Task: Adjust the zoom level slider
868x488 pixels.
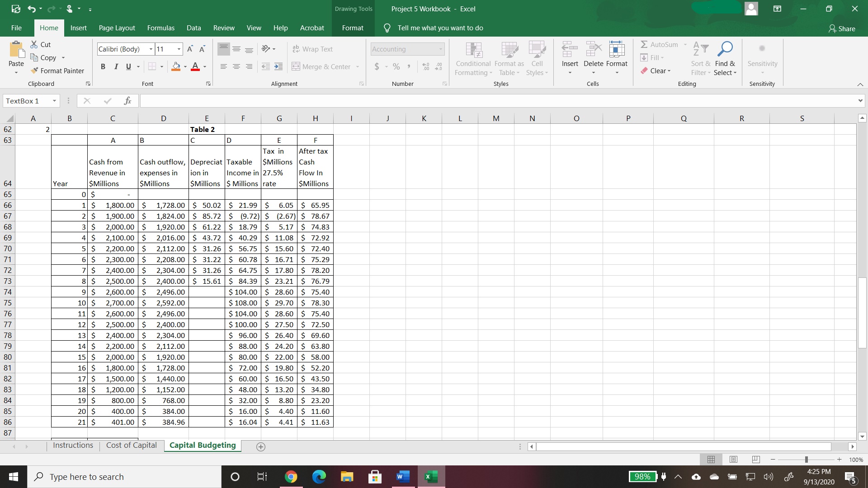Action: [807, 460]
